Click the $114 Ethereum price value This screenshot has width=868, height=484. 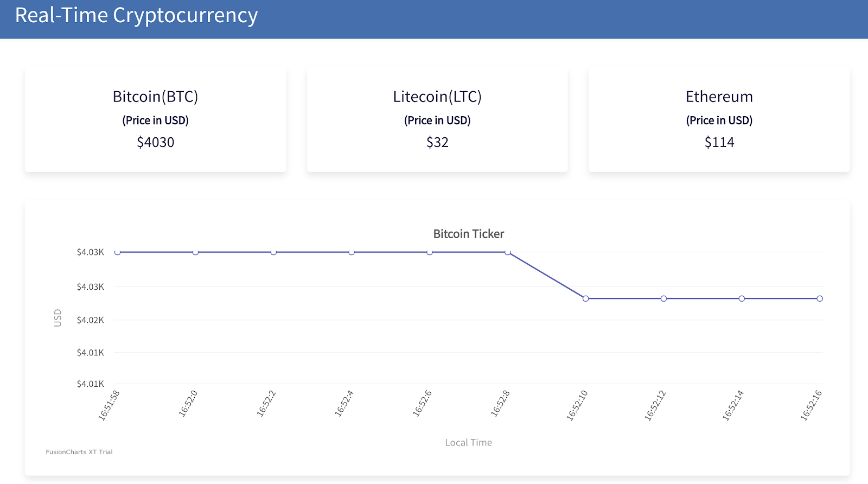(719, 142)
